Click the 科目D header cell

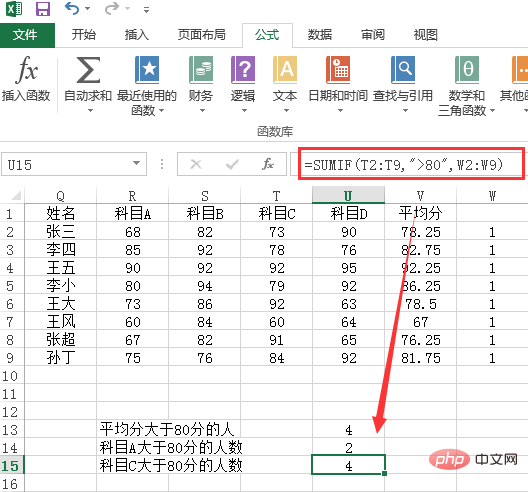(x=348, y=214)
